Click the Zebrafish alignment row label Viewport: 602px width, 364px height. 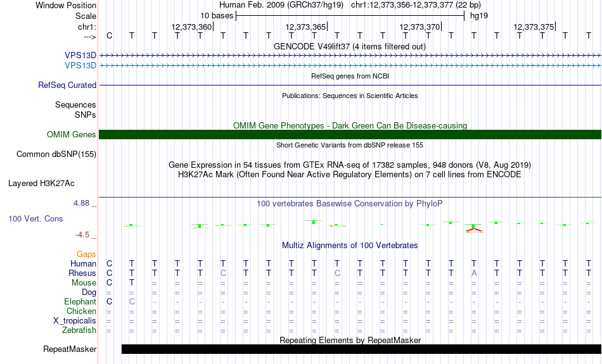pyautogui.click(x=79, y=330)
